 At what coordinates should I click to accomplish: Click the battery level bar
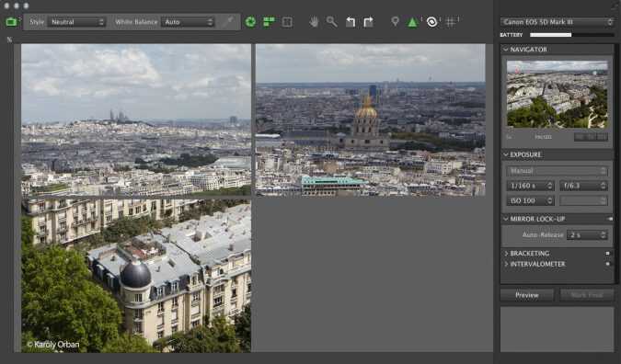click(x=571, y=35)
